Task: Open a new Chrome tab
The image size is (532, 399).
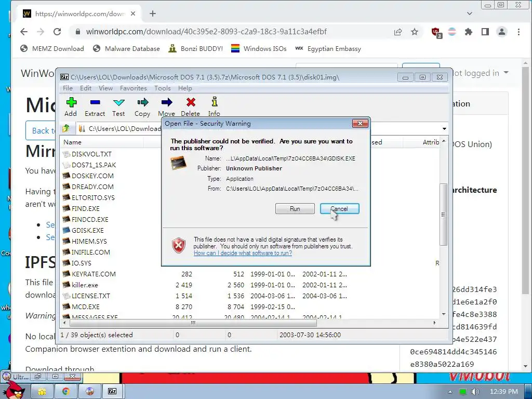Action: click(x=153, y=13)
